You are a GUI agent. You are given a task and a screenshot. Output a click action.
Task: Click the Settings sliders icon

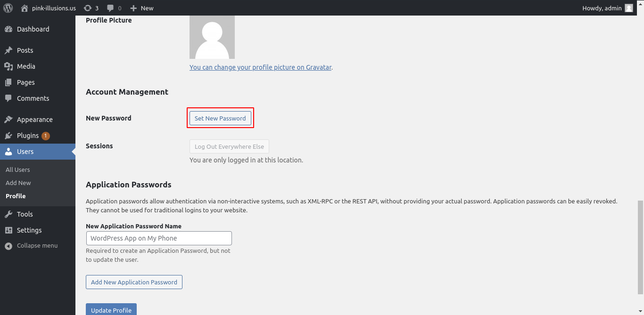click(8, 230)
